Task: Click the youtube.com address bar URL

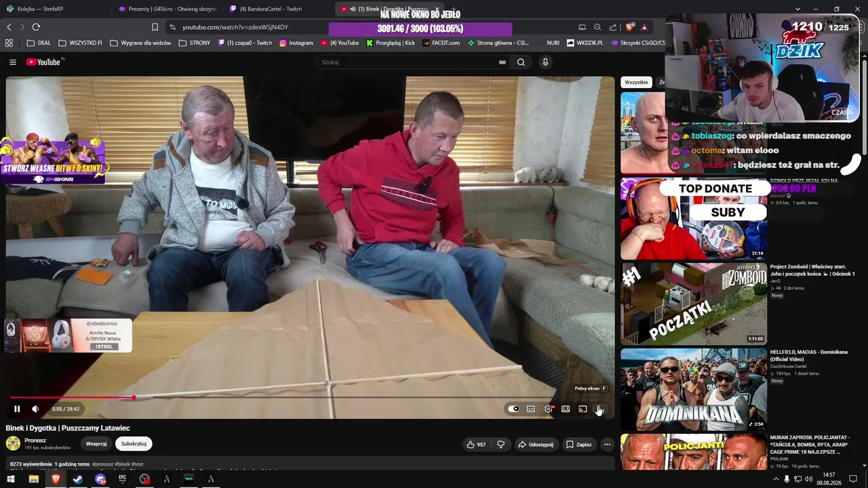Action: [235, 27]
